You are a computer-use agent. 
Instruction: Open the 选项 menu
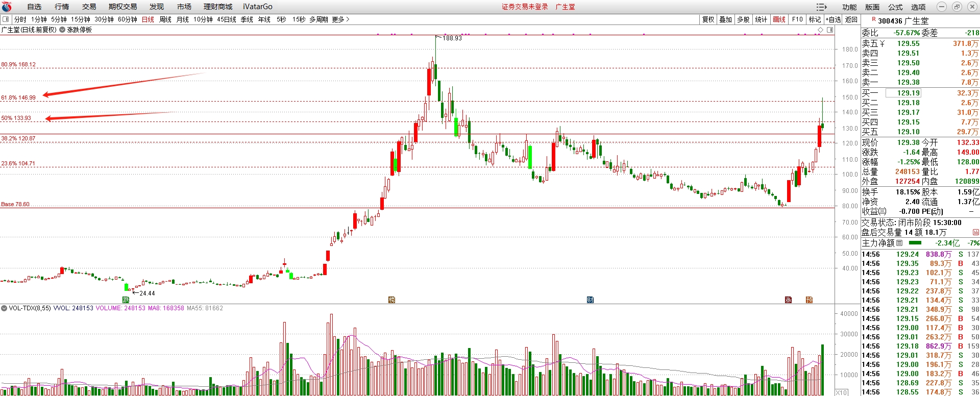(x=918, y=7)
